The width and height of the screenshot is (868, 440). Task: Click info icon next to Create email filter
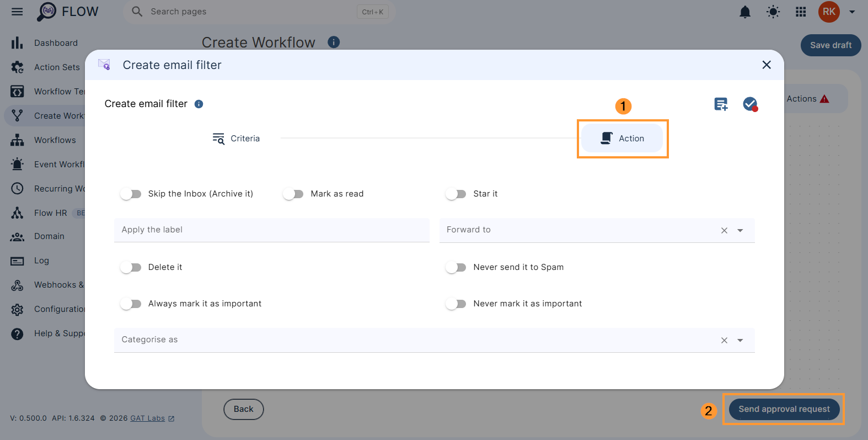pyautogui.click(x=199, y=104)
